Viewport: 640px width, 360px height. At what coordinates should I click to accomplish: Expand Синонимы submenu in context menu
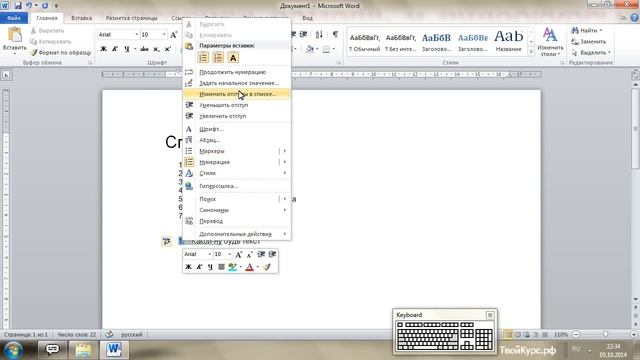point(237,210)
